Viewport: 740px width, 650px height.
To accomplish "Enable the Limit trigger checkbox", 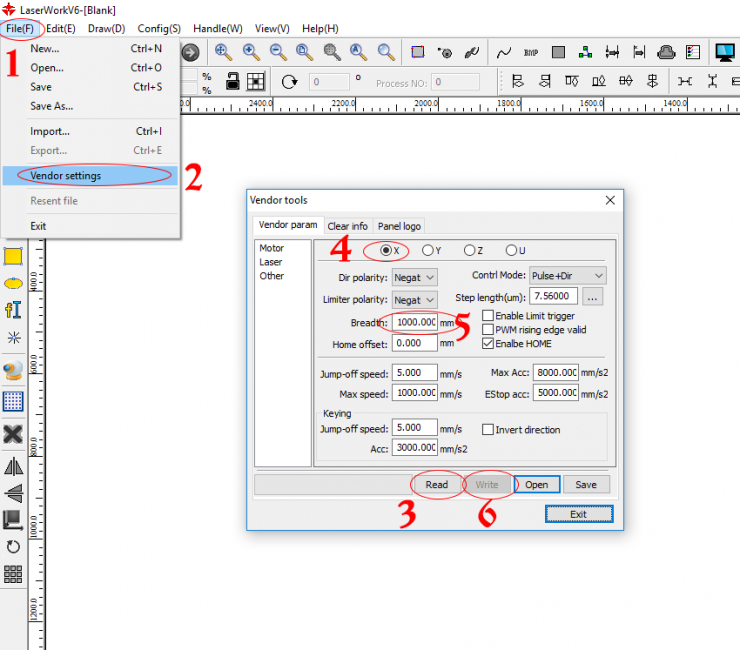I will coord(488,316).
